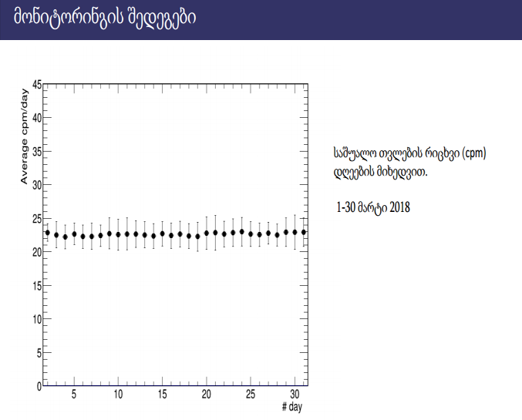Click the second line of the description text

pyautogui.click(x=380, y=173)
